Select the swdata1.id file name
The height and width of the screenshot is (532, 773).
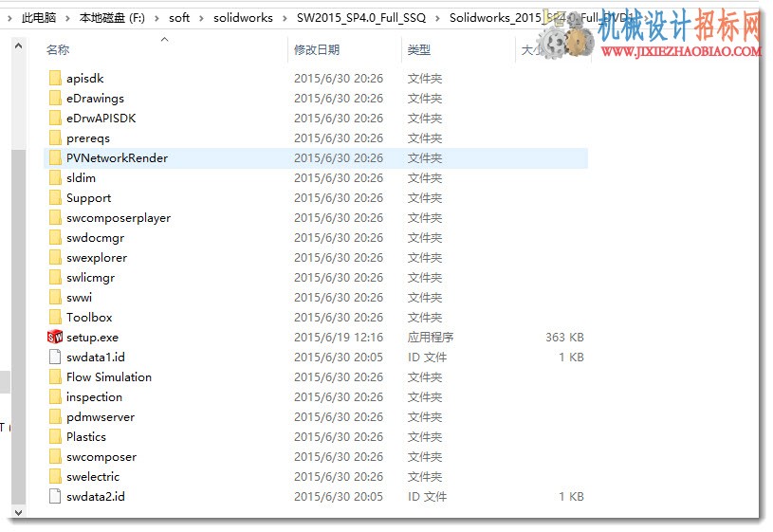click(x=95, y=357)
